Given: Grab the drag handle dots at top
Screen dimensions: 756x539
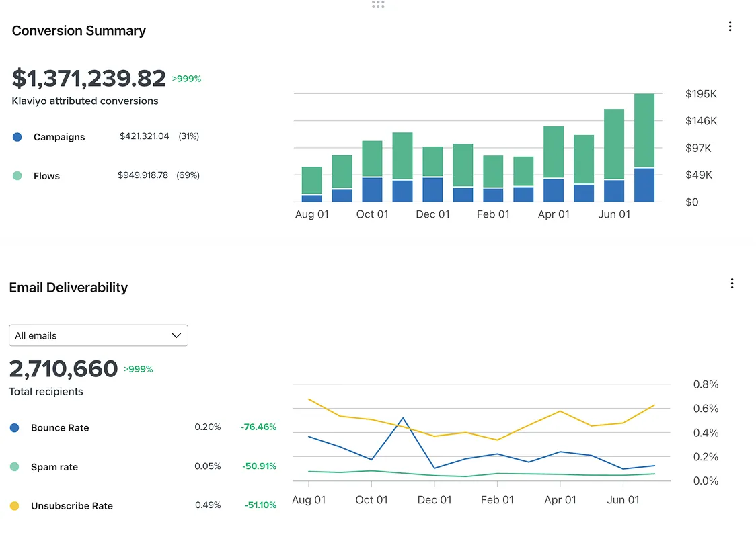Looking at the screenshot, I should point(378,4).
